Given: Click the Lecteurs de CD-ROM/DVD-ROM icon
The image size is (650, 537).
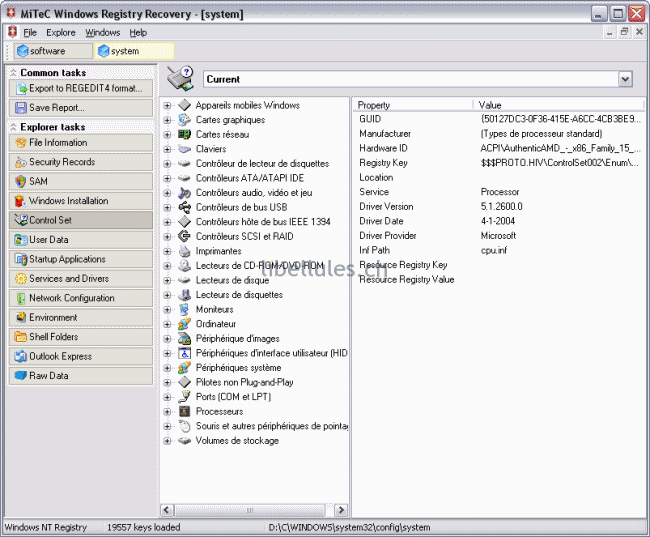Looking at the screenshot, I should click(x=184, y=265).
